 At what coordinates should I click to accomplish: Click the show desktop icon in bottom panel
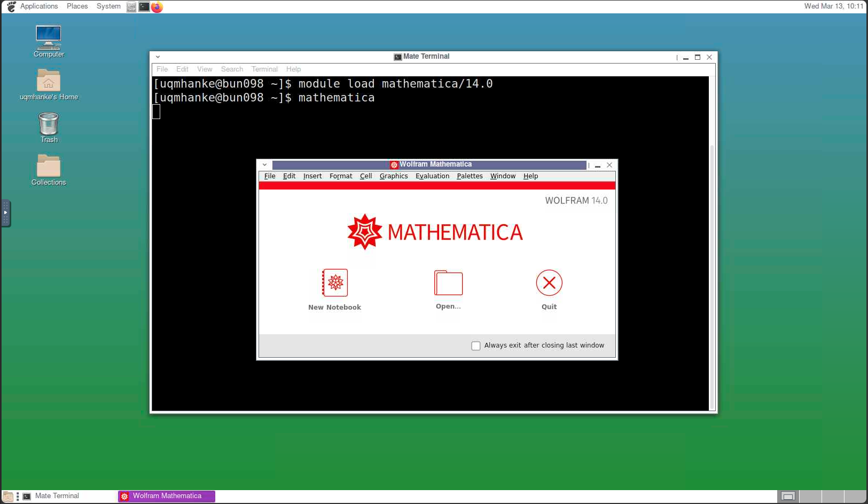click(x=8, y=497)
